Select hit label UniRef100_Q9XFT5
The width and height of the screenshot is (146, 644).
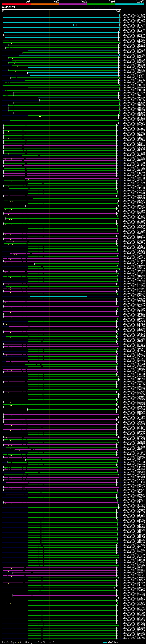pos(134,55)
